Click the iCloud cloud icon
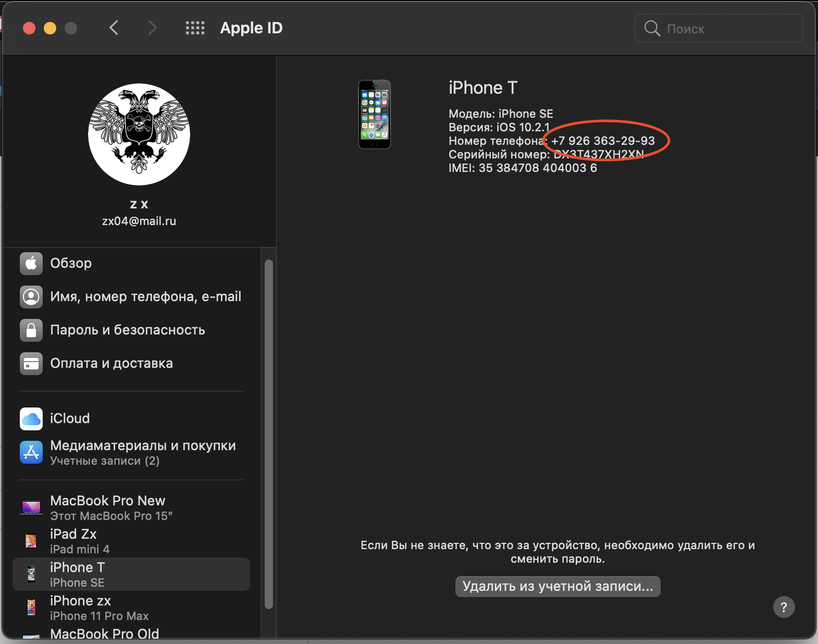Viewport: 818px width, 644px height. tap(31, 418)
